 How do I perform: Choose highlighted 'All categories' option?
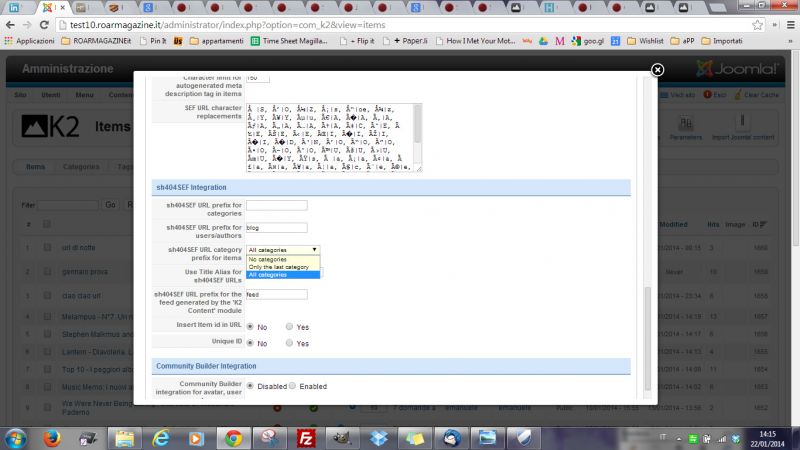pyautogui.click(x=283, y=274)
